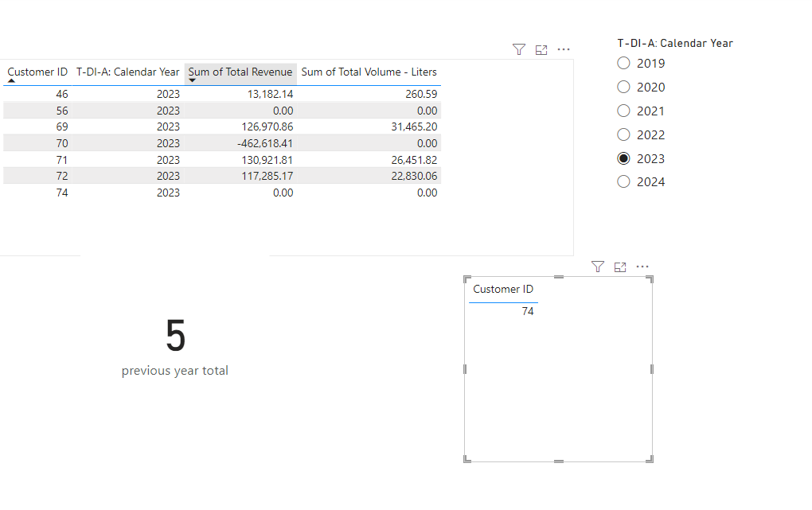Select volume value 22,830.06
Image resolution: width=812 pixels, height=510 pixels.
pyautogui.click(x=414, y=176)
